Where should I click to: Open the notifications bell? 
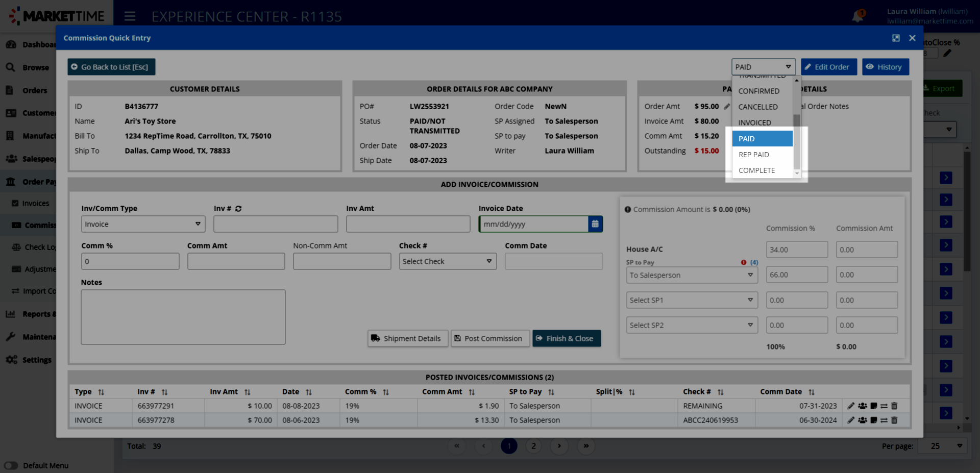[x=857, y=16]
